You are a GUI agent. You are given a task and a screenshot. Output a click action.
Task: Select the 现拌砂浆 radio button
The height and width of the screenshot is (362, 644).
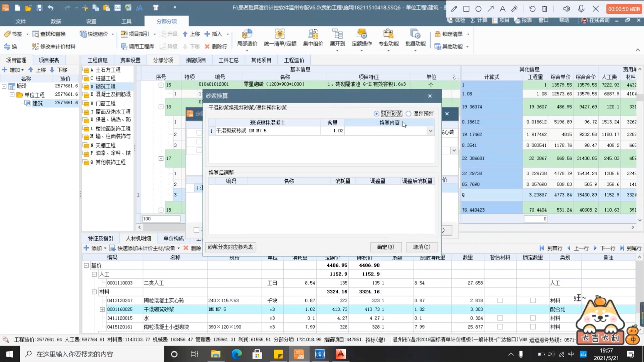coord(376,114)
